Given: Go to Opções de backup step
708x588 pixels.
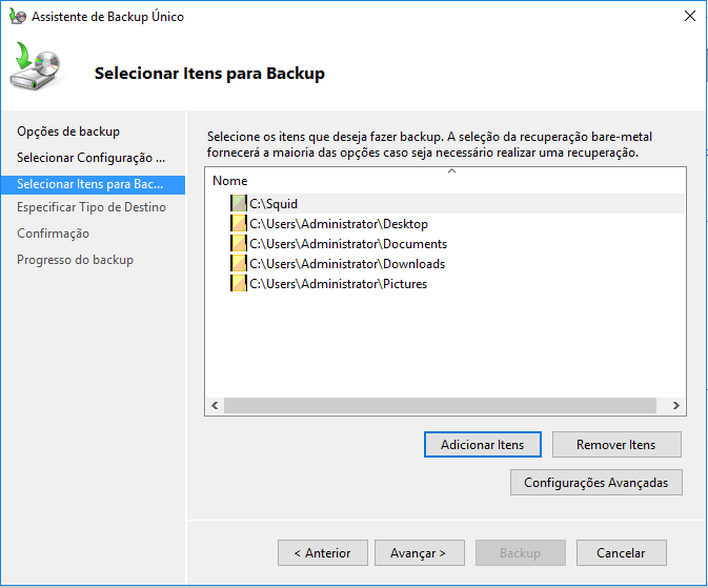Looking at the screenshot, I should tap(68, 131).
